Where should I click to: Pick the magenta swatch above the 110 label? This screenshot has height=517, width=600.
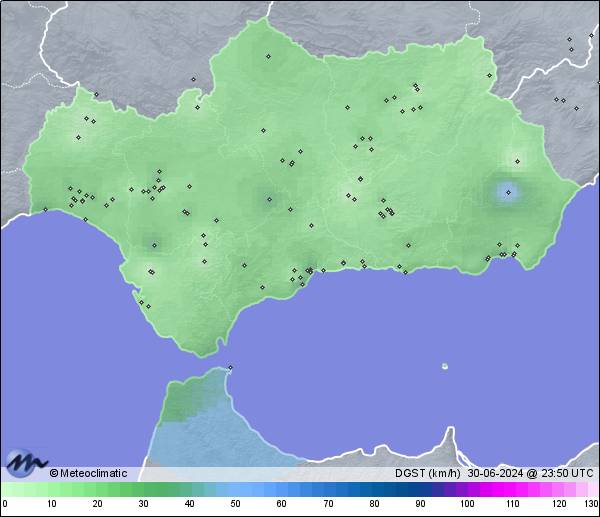tap(510, 489)
